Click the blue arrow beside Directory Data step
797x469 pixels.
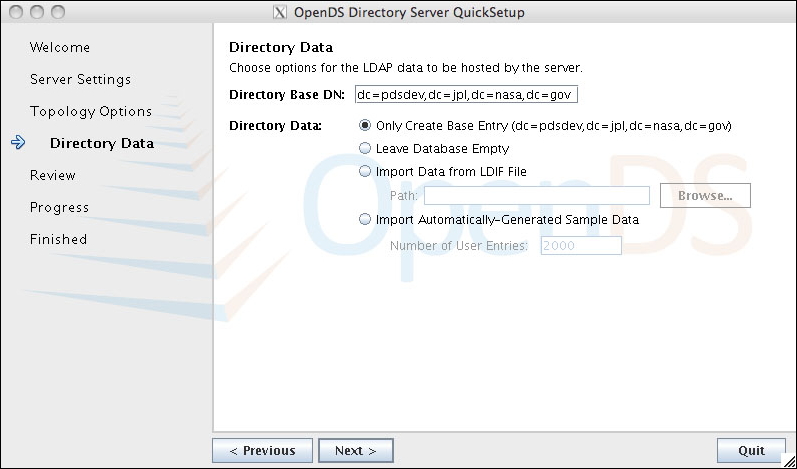pos(18,143)
